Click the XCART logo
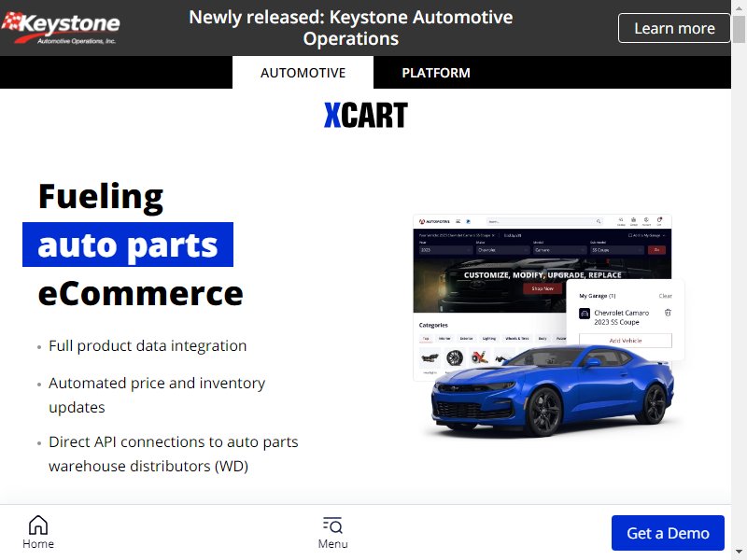 click(x=365, y=115)
